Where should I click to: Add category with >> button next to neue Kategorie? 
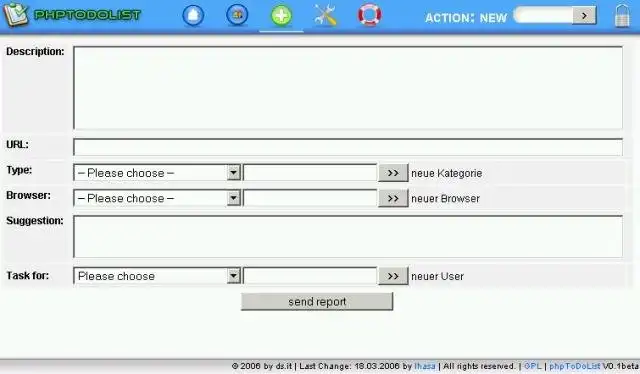point(393,173)
